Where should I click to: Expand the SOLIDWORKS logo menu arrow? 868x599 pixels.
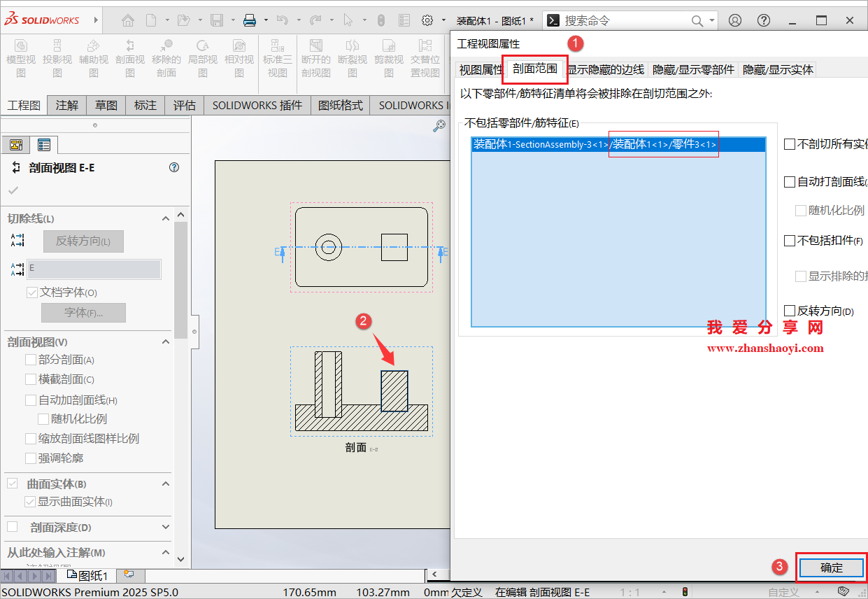96,20
